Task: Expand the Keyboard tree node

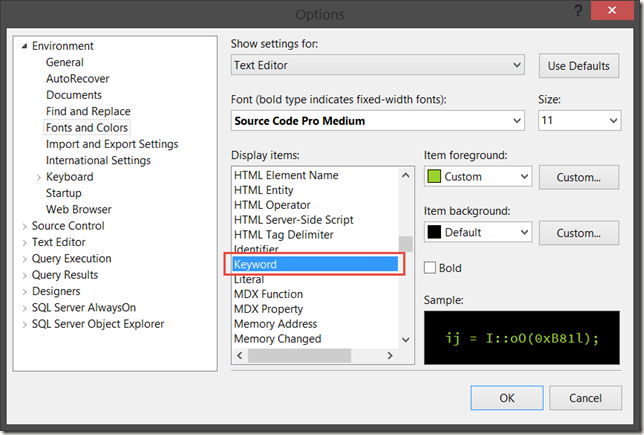Action: click(x=39, y=177)
